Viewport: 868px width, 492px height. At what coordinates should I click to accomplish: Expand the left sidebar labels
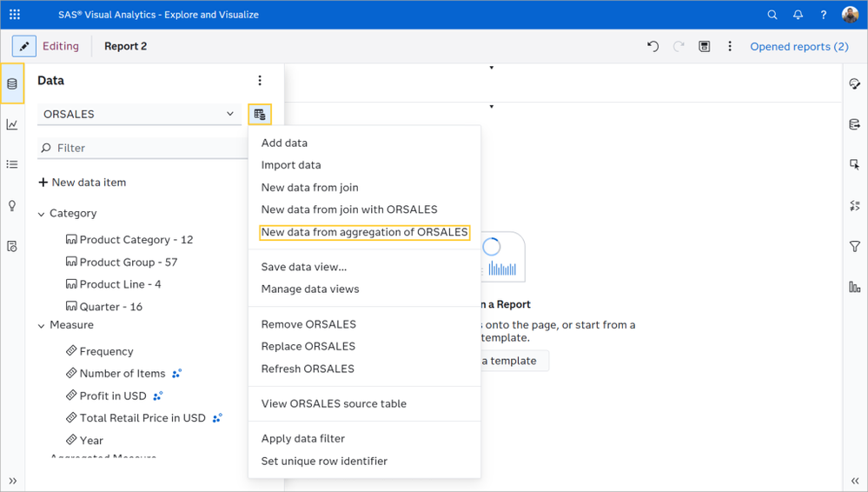[13, 481]
